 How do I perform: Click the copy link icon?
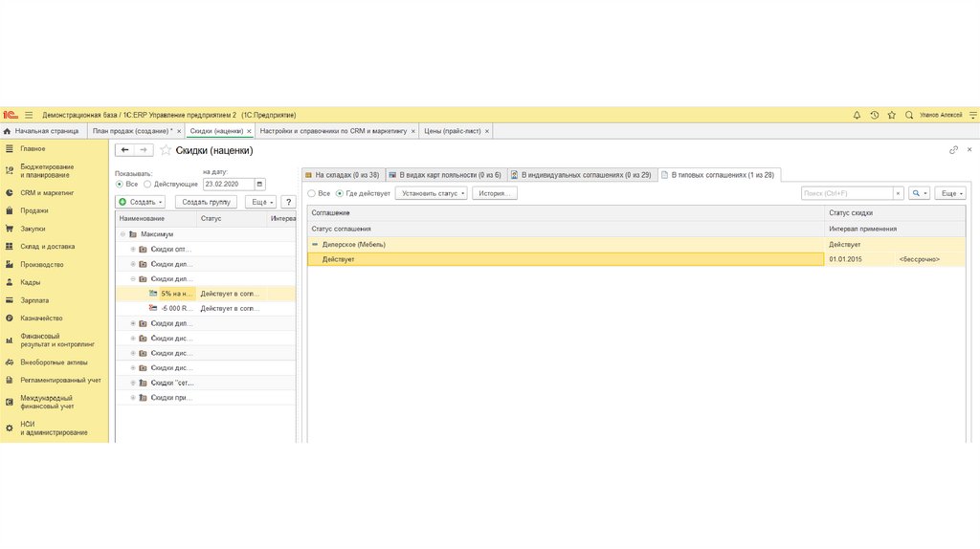[953, 150]
